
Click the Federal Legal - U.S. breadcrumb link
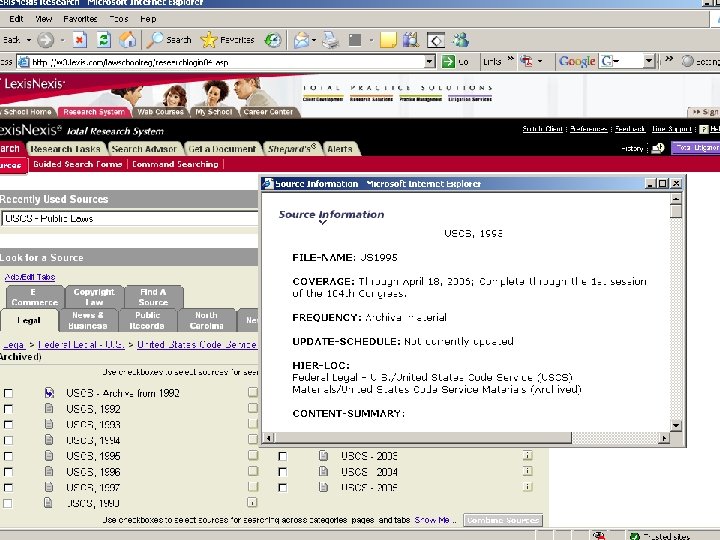81,344
